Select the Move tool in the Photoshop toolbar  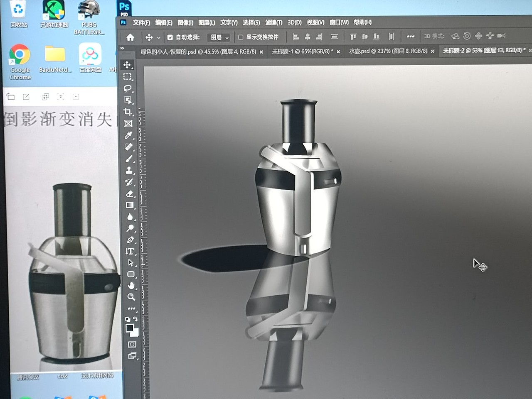(x=127, y=65)
